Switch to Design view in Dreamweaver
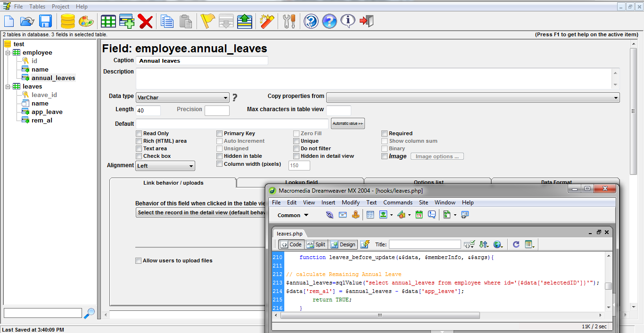This screenshot has width=644, height=333. click(x=343, y=244)
